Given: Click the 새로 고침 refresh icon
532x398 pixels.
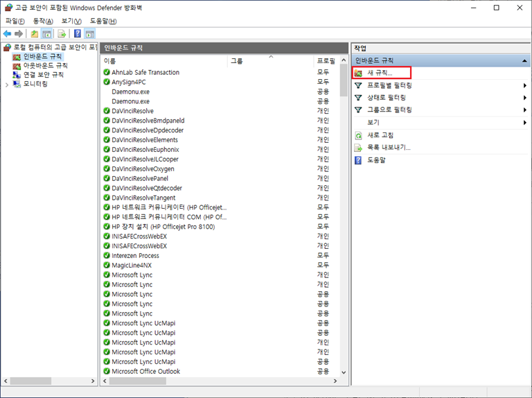Looking at the screenshot, I should pos(358,135).
